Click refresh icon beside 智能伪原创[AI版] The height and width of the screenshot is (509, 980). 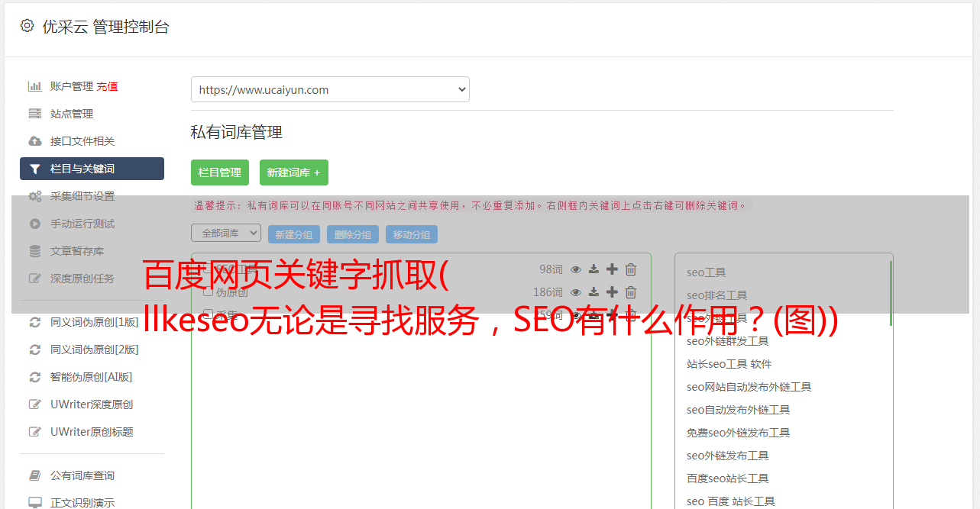point(35,377)
